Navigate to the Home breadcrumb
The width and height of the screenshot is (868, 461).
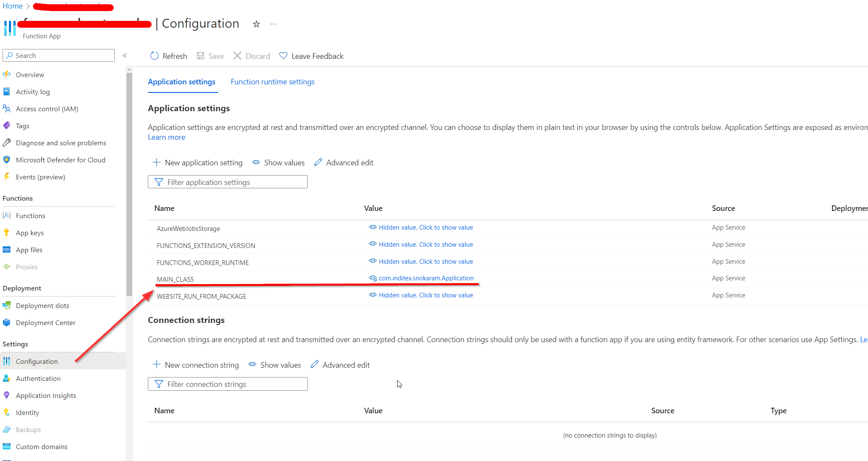[12, 6]
